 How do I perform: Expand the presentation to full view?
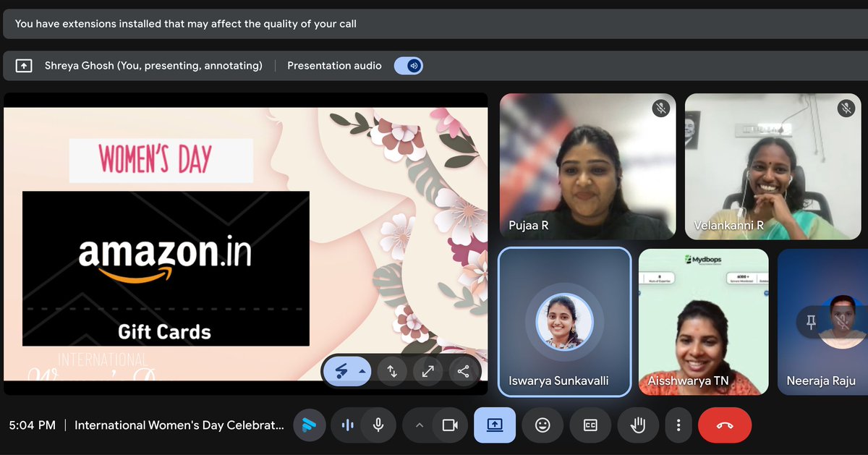coord(427,371)
